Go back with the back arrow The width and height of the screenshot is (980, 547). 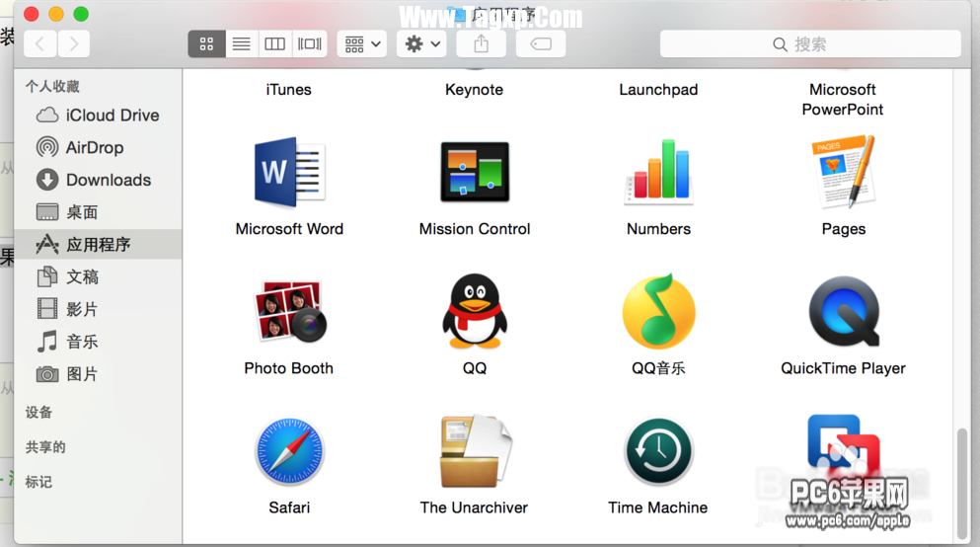40,43
